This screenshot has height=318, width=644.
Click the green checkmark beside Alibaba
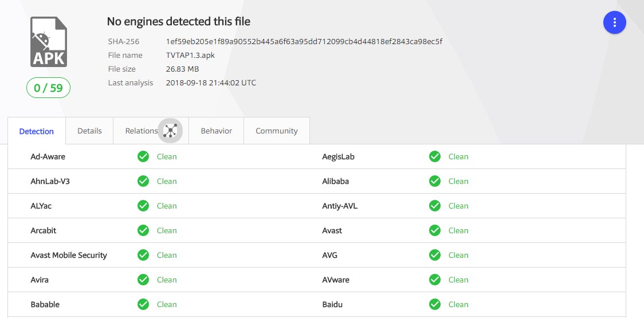coord(435,181)
